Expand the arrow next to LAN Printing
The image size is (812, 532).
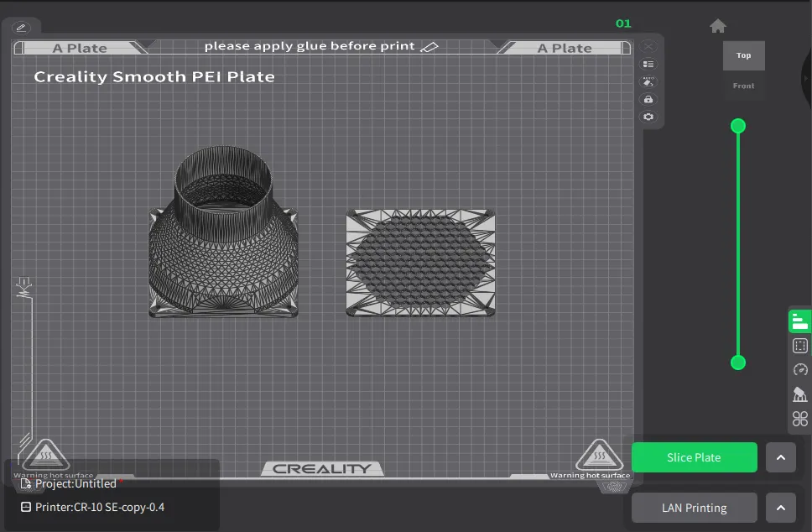[781, 508]
